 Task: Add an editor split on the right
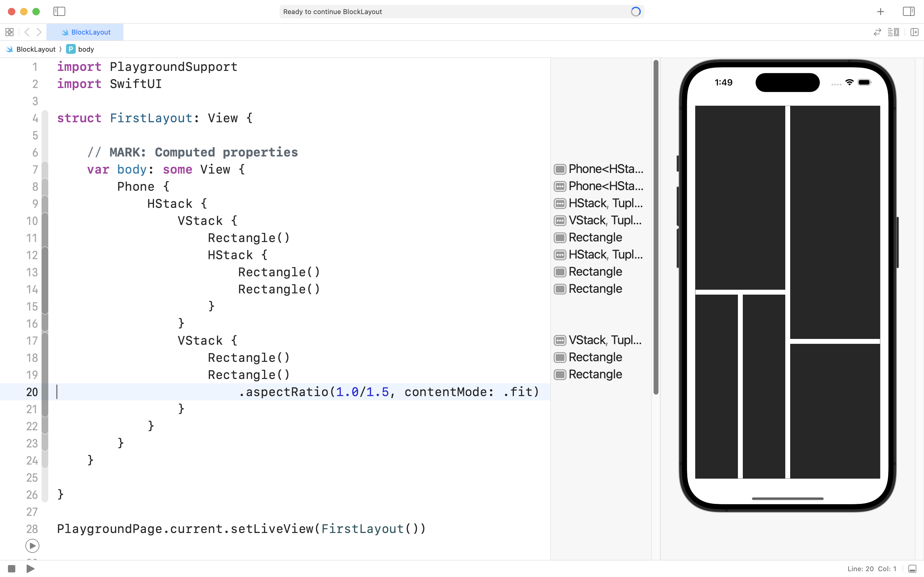(914, 32)
